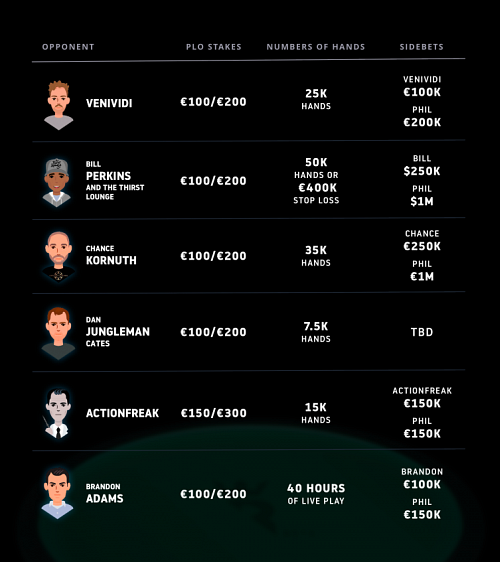The width and height of the screenshot is (500, 562).
Task: Click the TBD sidebet entry
Action: pos(422,332)
